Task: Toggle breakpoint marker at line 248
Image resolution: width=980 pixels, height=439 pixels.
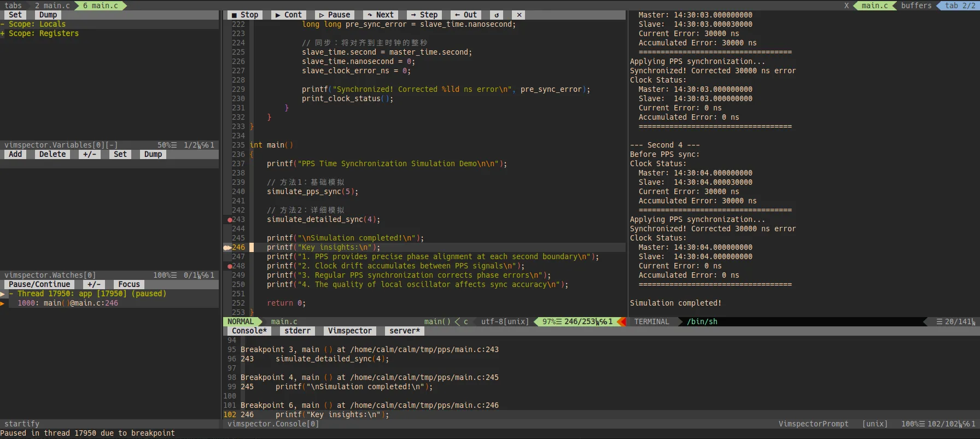Action: pos(230,266)
